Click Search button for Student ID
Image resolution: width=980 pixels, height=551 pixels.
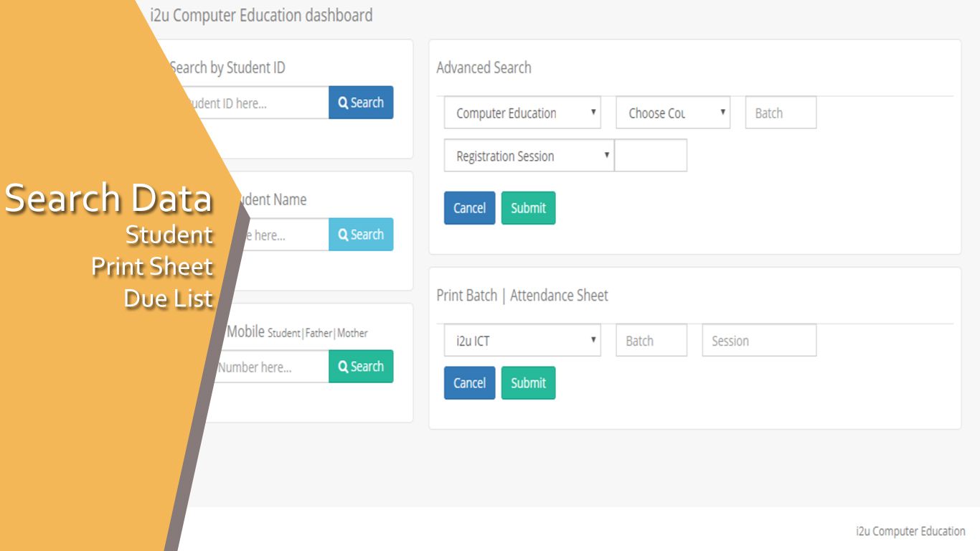361,103
